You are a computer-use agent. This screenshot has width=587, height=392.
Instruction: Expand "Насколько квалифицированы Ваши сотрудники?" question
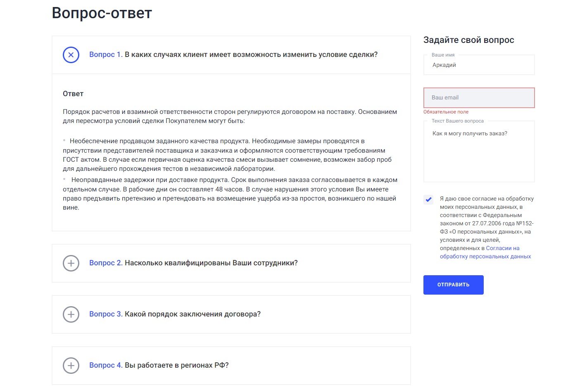coord(211,263)
